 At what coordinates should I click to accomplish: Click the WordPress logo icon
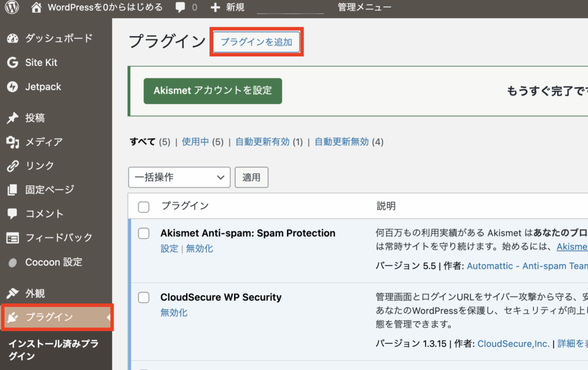tap(12, 7)
